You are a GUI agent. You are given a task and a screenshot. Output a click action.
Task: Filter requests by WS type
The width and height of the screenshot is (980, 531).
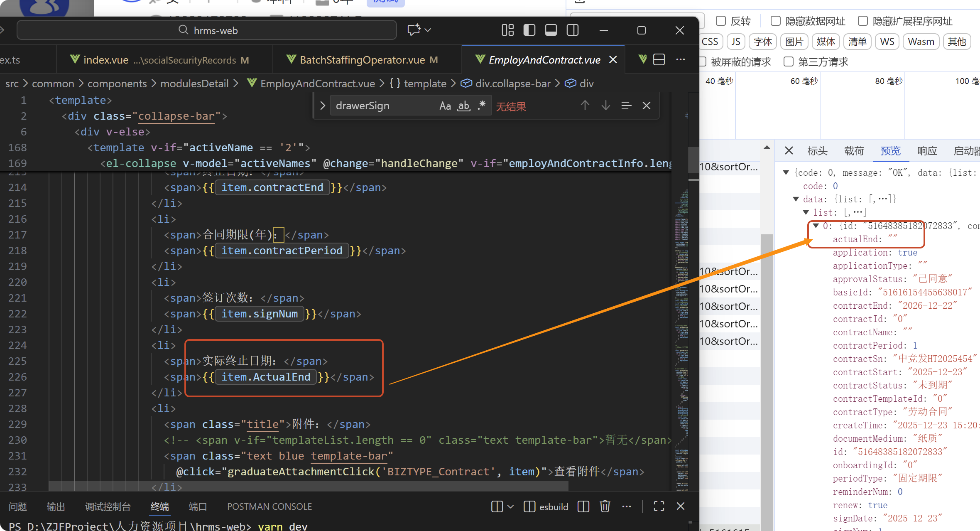887,42
